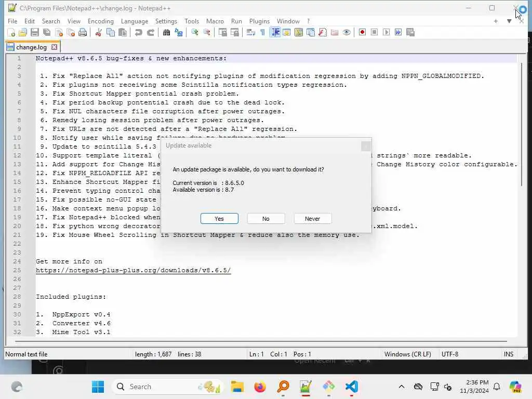Click No in Update available dialog
The width and height of the screenshot is (532, 399).
click(266, 219)
